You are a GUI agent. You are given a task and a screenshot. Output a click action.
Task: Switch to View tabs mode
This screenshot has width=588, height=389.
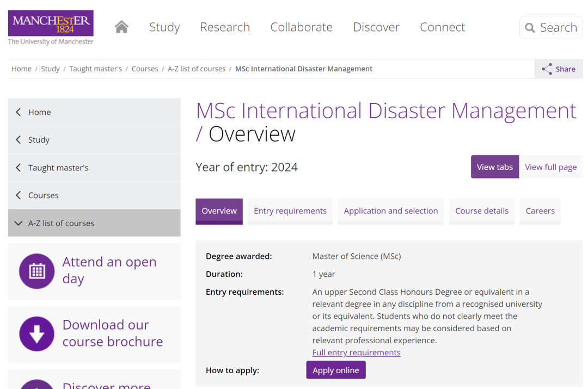494,167
